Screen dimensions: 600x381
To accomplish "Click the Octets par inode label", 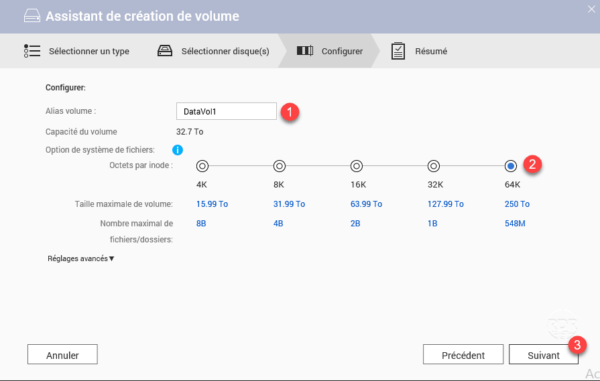I will pos(141,165).
